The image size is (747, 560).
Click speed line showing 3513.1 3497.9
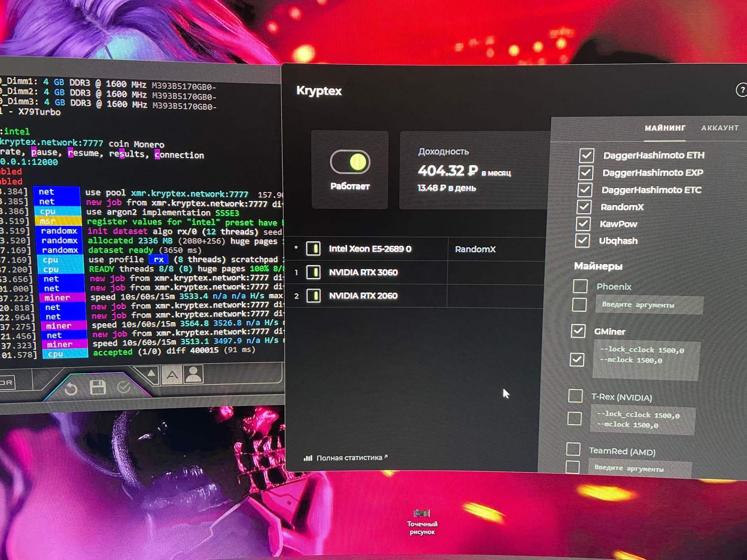click(x=188, y=342)
